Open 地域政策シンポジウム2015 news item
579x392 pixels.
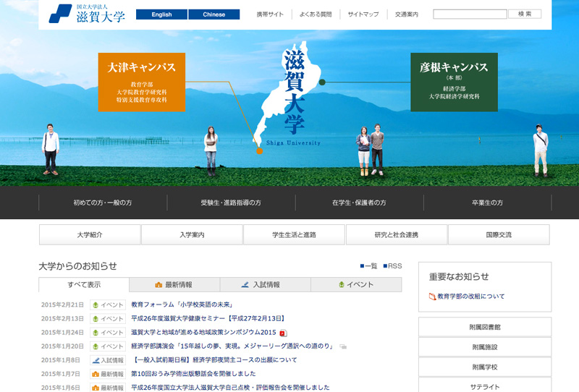point(203,332)
